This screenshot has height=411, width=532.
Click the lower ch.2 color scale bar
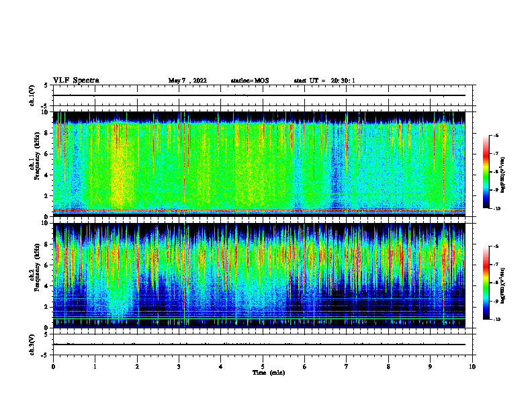486,283
